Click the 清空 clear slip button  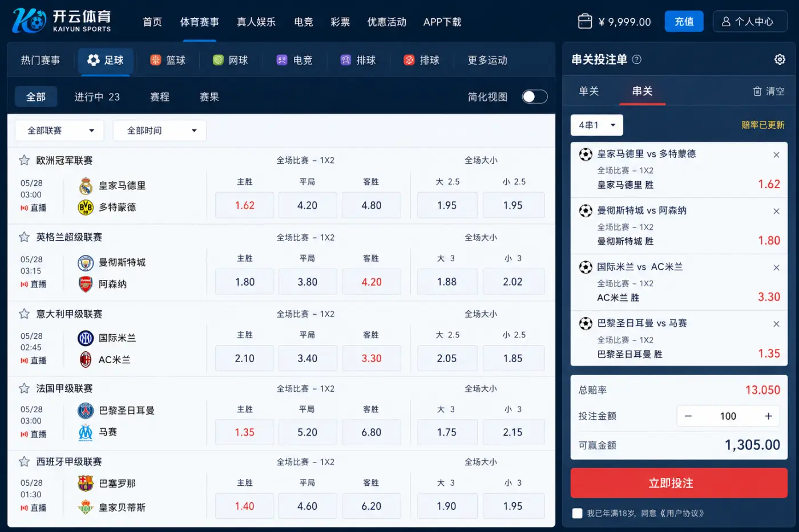(x=769, y=91)
